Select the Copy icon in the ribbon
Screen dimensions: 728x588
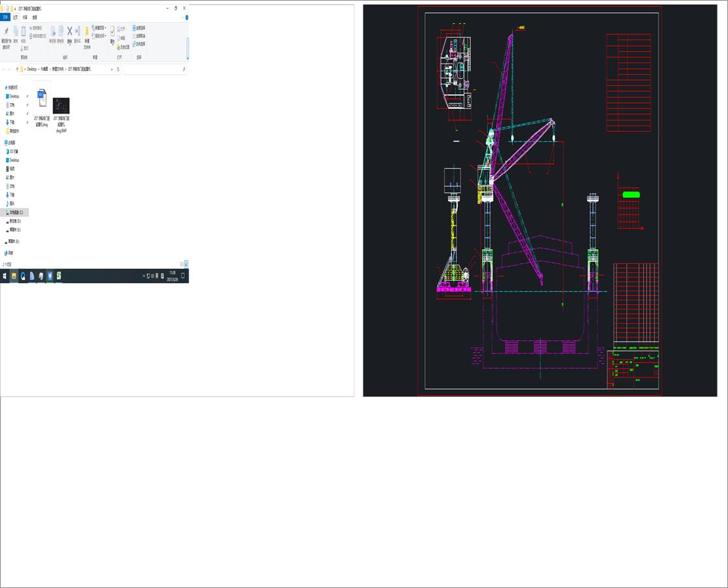(15, 30)
